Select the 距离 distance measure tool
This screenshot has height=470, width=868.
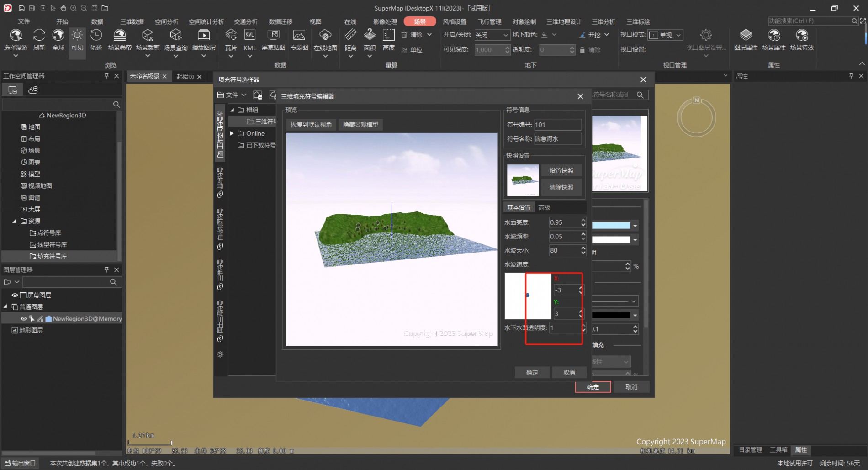tap(350, 35)
